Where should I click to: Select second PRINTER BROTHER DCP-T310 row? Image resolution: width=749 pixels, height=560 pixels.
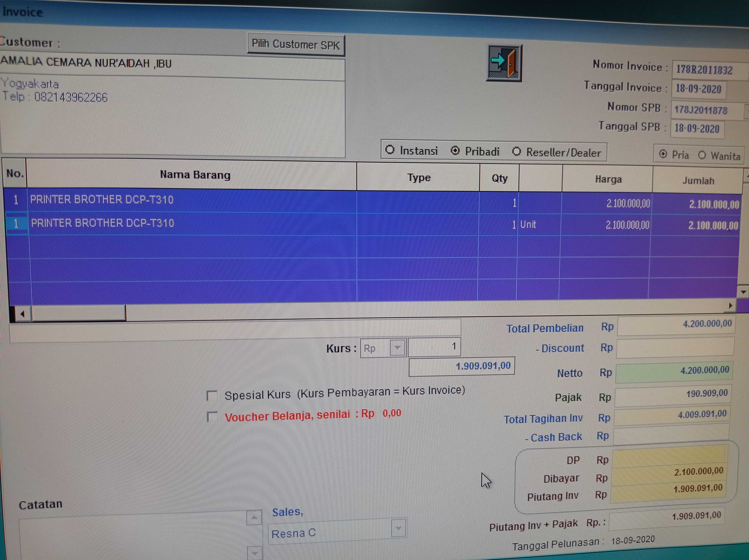point(102,223)
